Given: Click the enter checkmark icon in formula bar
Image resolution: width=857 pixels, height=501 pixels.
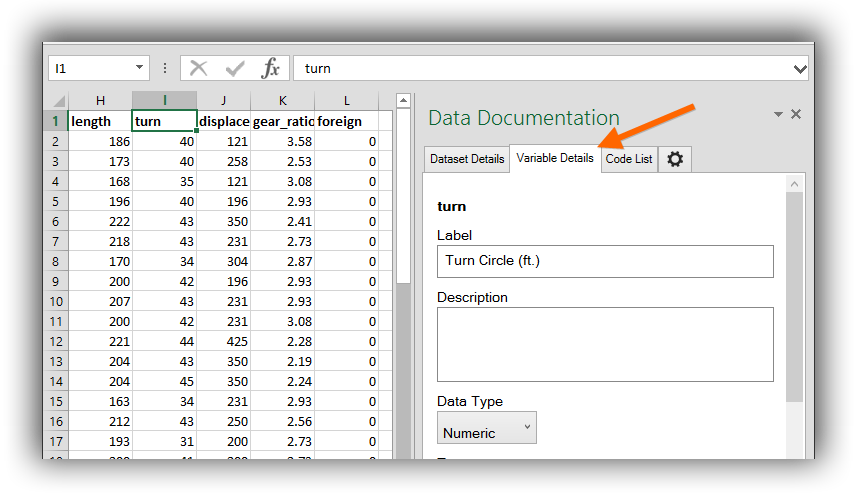Looking at the screenshot, I should point(235,69).
